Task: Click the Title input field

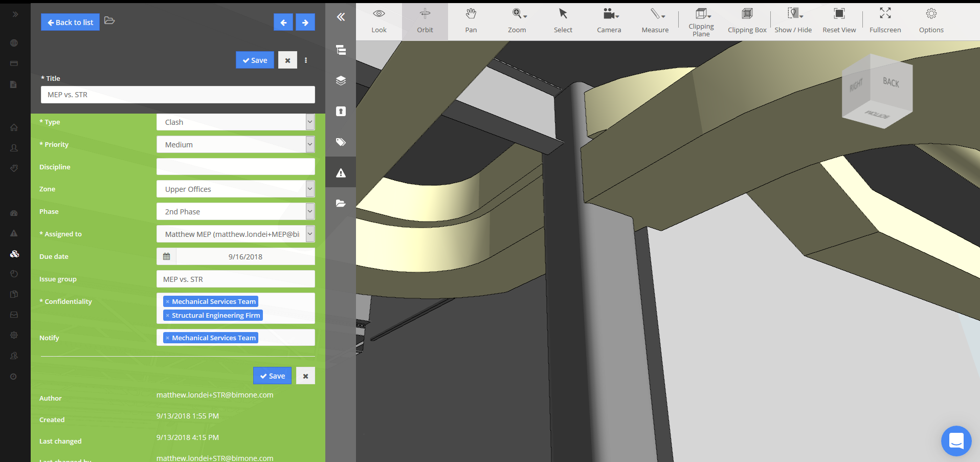Action: [177, 95]
